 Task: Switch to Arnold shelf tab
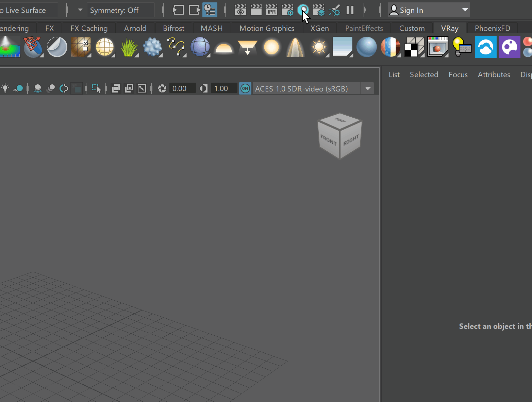pyautogui.click(x=135, y=29)
